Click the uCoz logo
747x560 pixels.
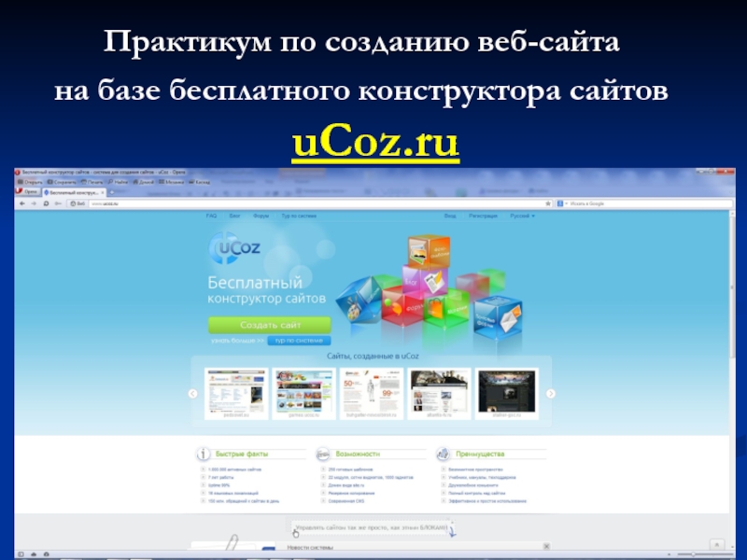tap(235, 247)
